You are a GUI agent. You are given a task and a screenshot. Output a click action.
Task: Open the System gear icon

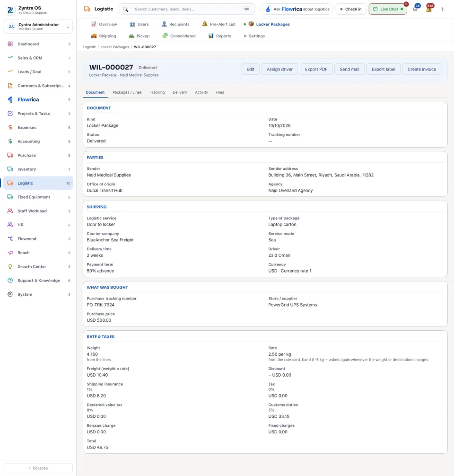point(10,294)
